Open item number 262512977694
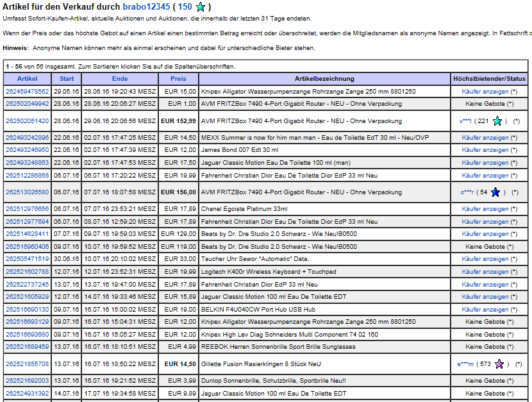 (27, 222)
